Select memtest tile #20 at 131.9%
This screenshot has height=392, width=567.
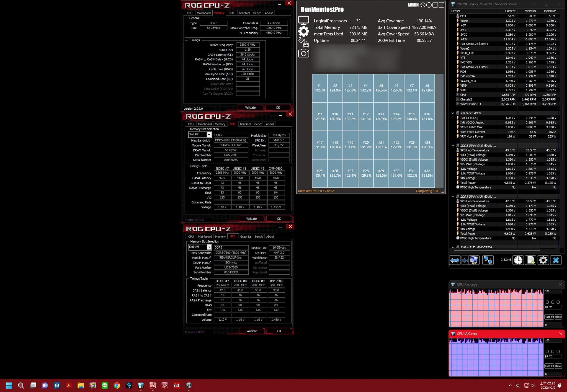coord(366,145)
